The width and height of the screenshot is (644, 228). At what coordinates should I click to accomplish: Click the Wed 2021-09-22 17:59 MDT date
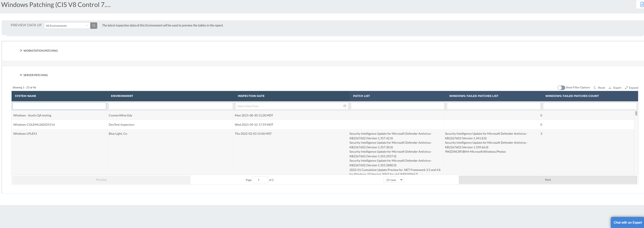[x=254, y=125]
